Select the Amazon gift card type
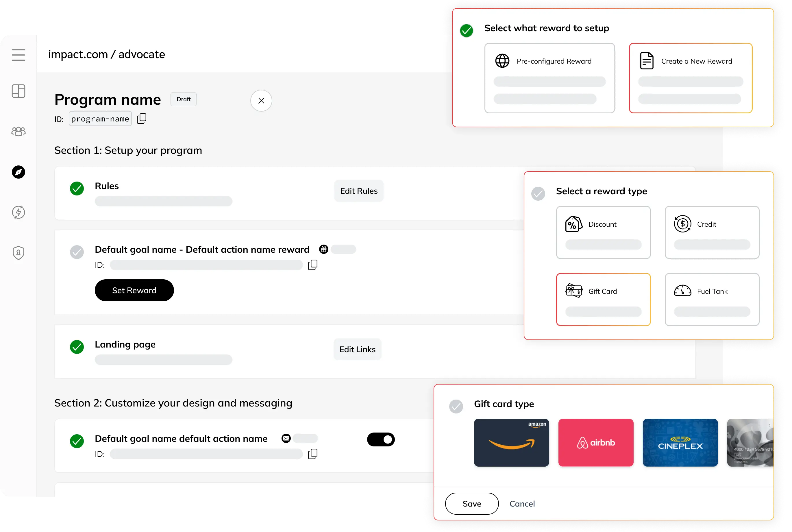Image resolution: width=792 pixels, height=532 pixels. (x=511, y=442)
